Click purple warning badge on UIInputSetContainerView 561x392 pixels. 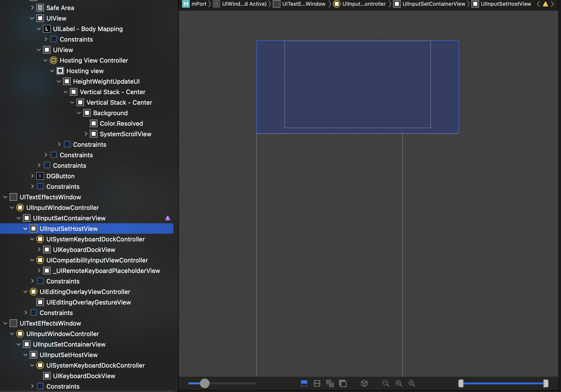click(x=168, y=218)
